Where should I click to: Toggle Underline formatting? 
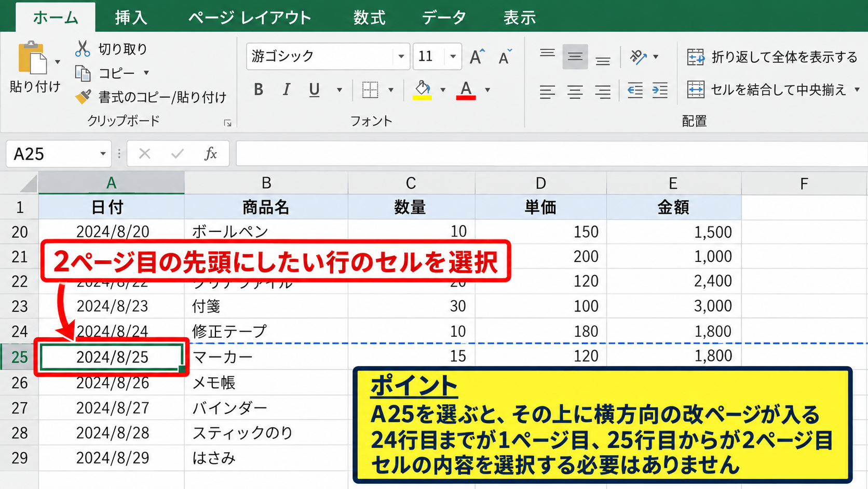point(314,89)
